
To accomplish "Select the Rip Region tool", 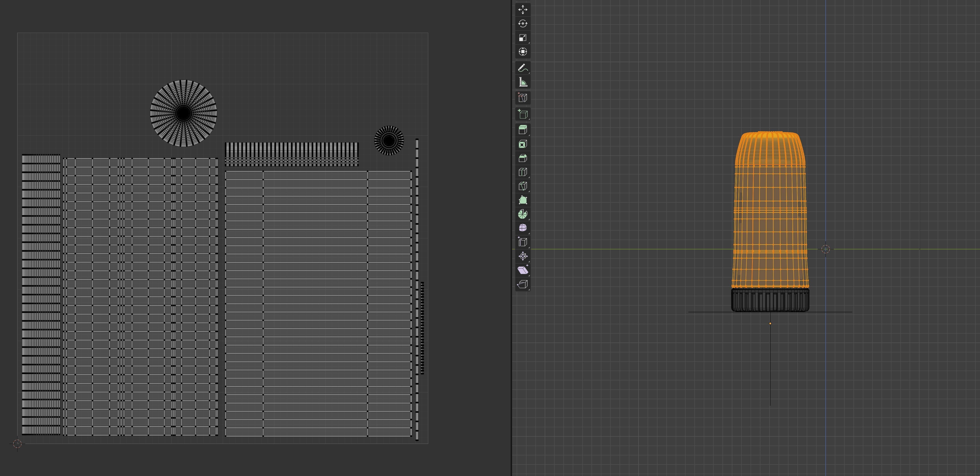I will 523,284.
